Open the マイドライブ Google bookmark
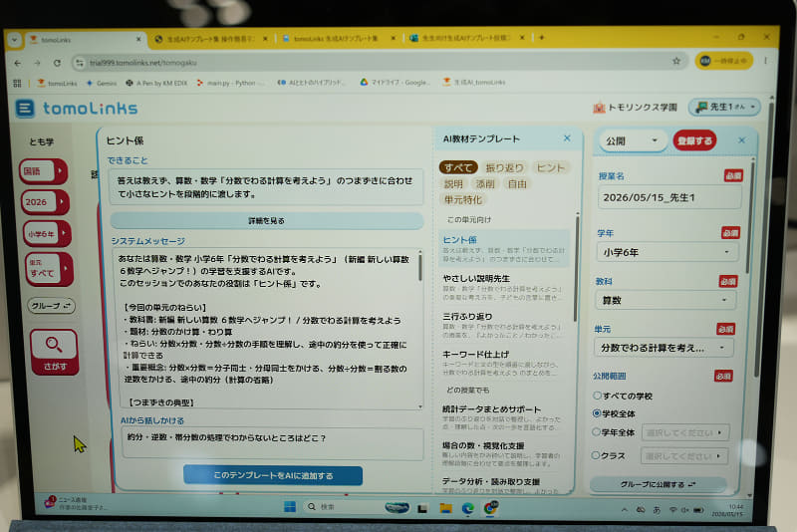The width and height of the screenshot is (797, 532). (395, 83)
